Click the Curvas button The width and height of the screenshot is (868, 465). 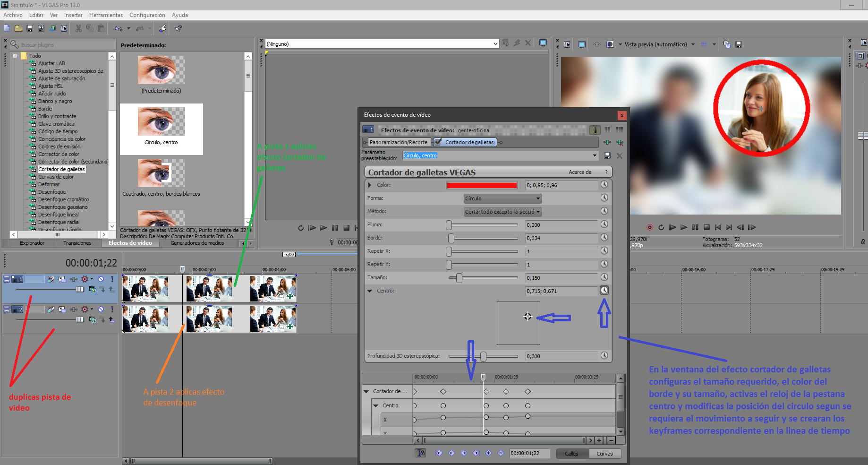(x=604, y=454)
